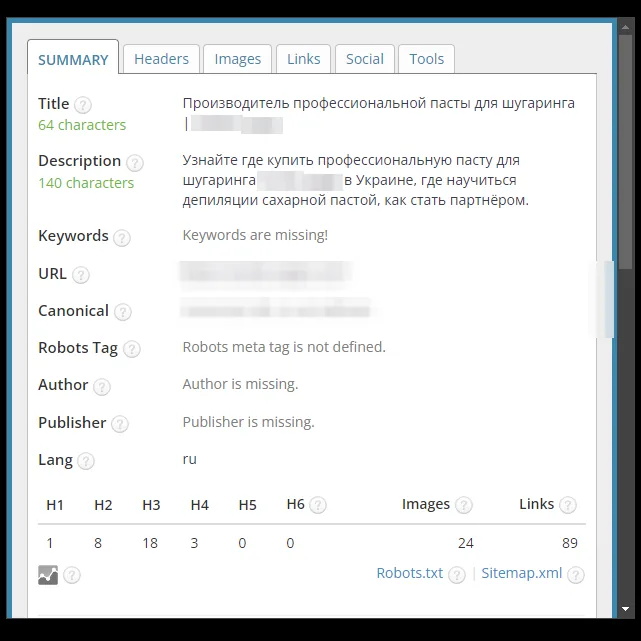Click the H1 column header
This screenshot has height=641, width=641.
[55, 505]
